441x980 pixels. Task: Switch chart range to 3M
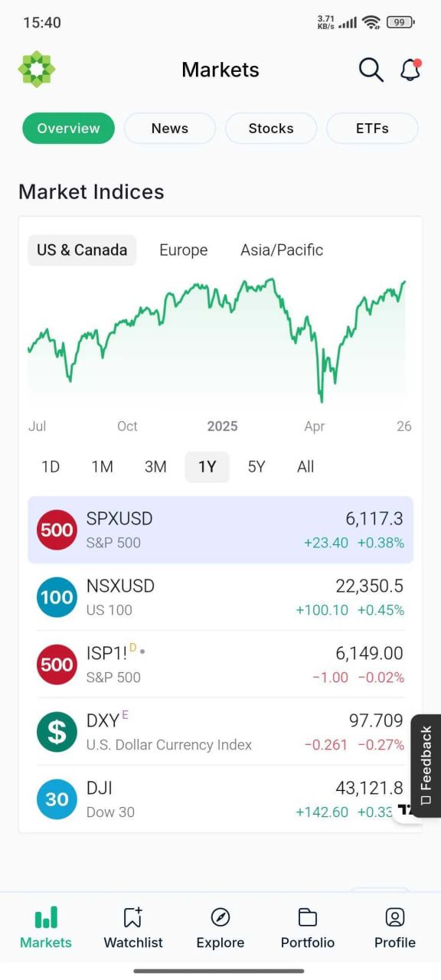point(155,466)
